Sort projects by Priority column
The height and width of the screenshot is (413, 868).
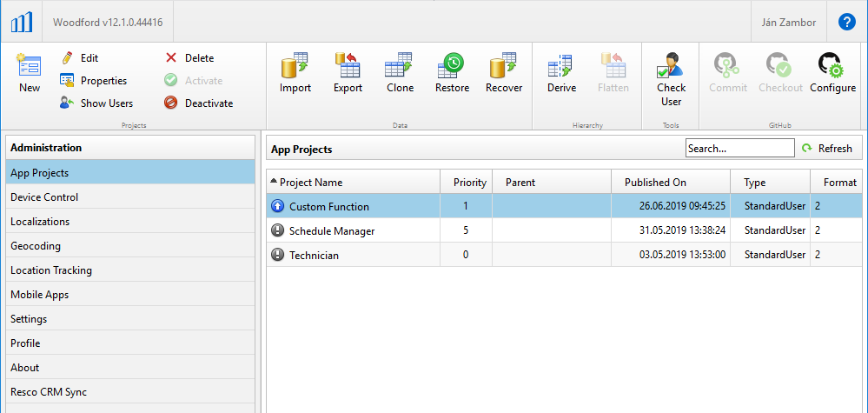[x=469, y=183]
